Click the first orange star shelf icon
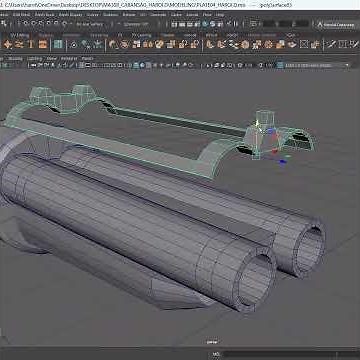 coord(7,44)
